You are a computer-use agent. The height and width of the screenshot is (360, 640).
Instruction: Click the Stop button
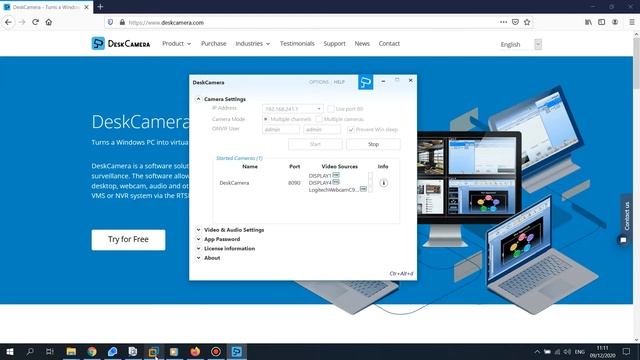373,144
